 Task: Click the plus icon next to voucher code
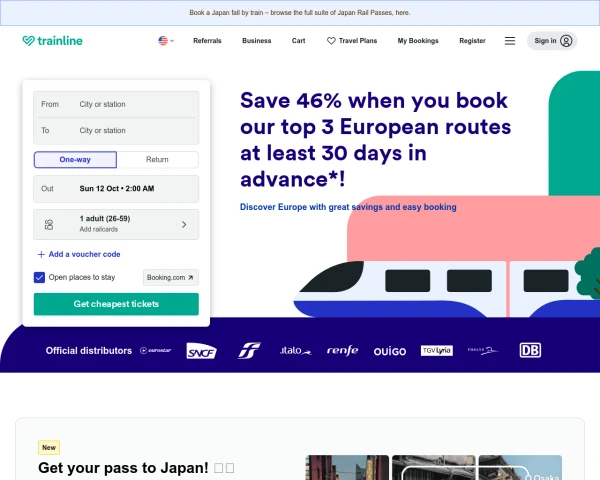tap(41, 255)
